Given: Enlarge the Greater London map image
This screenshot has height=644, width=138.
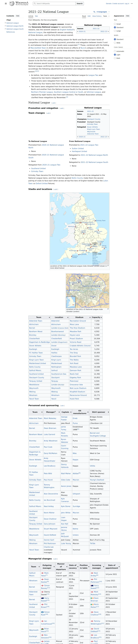Looking at the screenshot, I should (x=108, y=309).
